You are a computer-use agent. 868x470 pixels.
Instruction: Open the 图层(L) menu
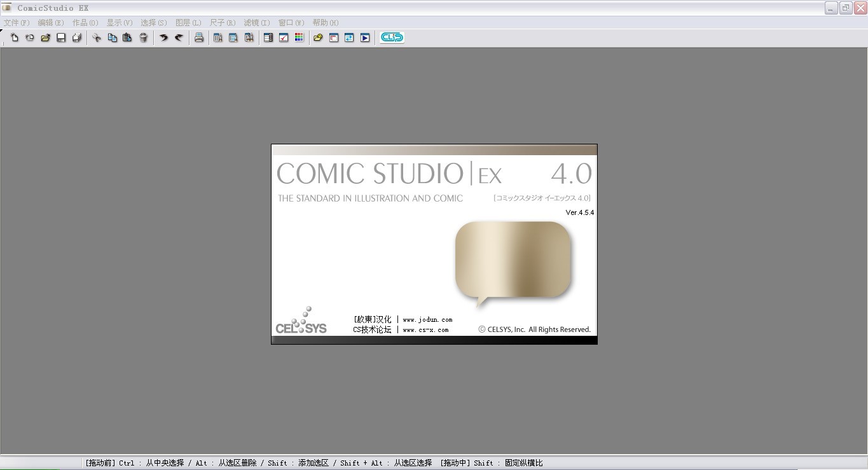click(188, 22)
